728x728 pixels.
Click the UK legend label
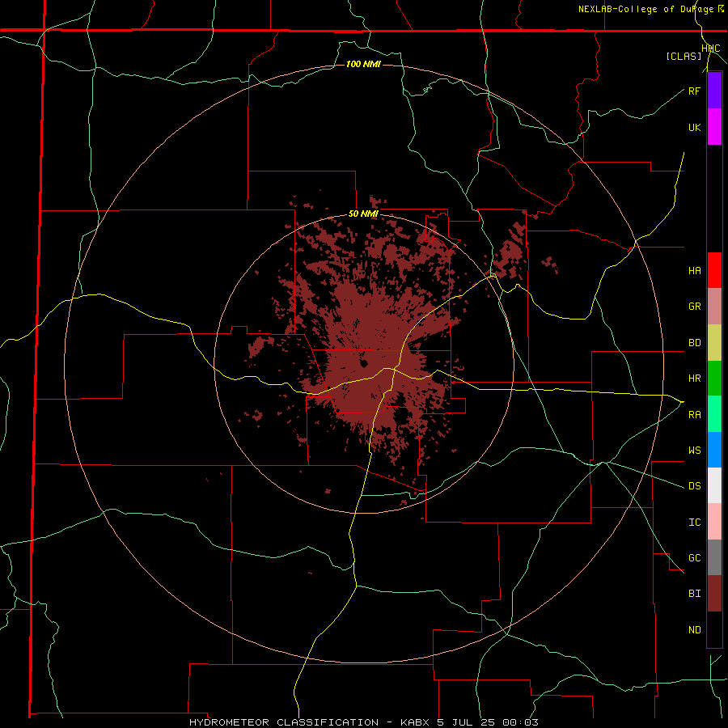click(x=694, y=127)
